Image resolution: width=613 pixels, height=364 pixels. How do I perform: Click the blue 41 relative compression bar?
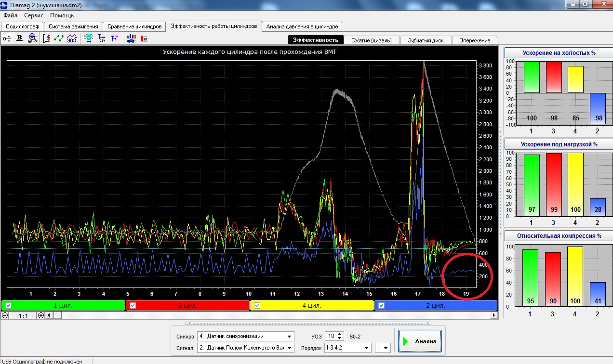coord(598,295)
